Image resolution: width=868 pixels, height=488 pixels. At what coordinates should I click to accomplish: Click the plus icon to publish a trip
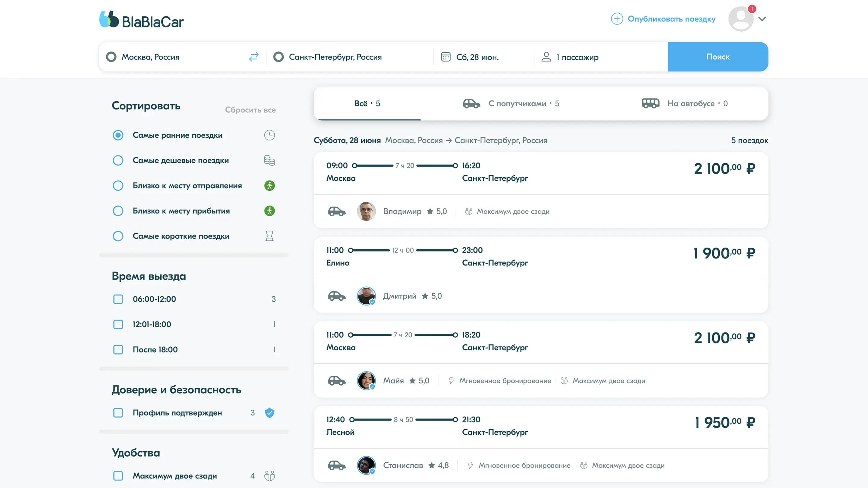coord(617,19)
